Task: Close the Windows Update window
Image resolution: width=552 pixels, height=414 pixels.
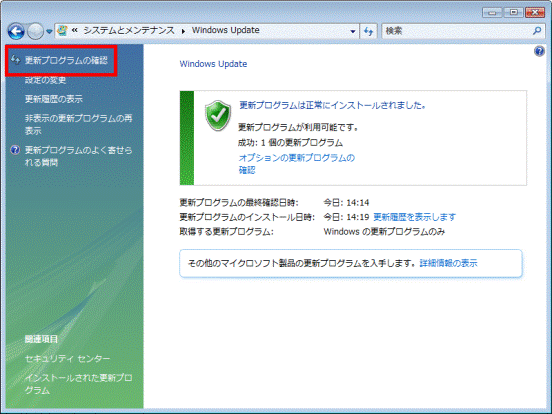Action: [x=535, y=13]
